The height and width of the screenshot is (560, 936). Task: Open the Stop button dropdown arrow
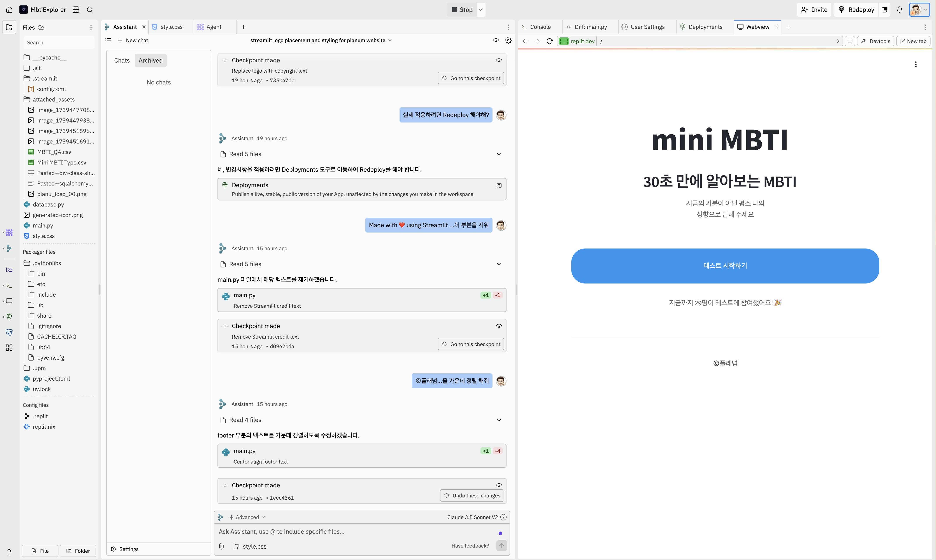click(x=480, y=10)
